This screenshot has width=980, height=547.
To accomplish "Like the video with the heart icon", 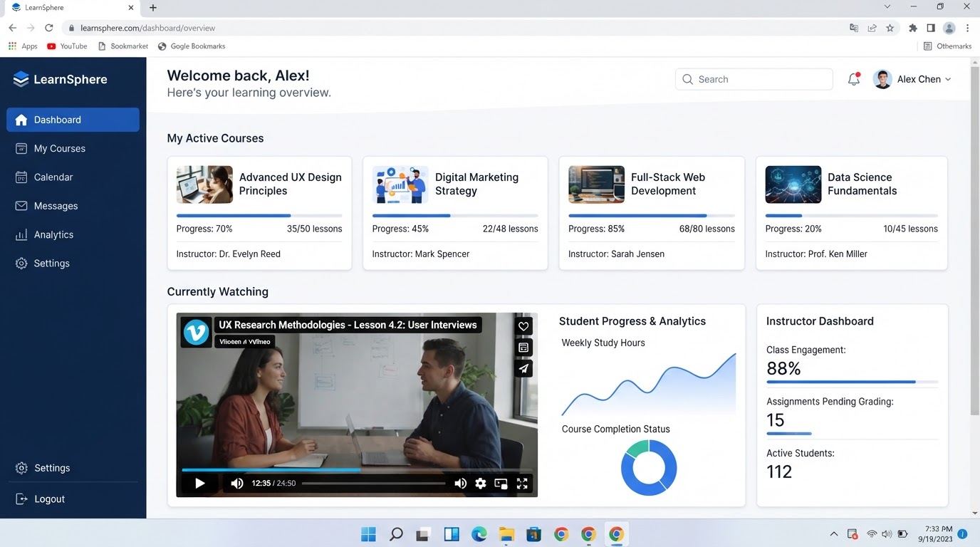I will point(523,326).
